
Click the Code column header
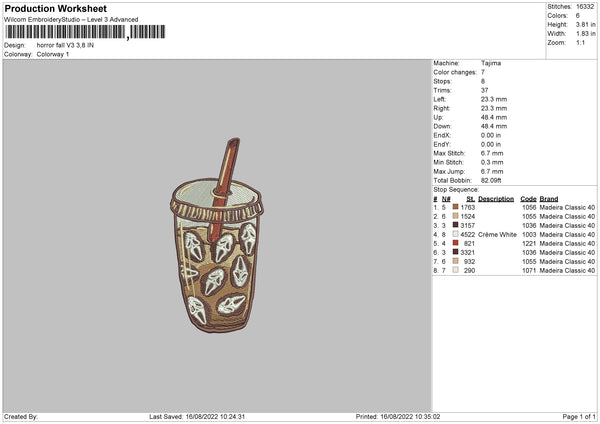(x=528, y=198)
